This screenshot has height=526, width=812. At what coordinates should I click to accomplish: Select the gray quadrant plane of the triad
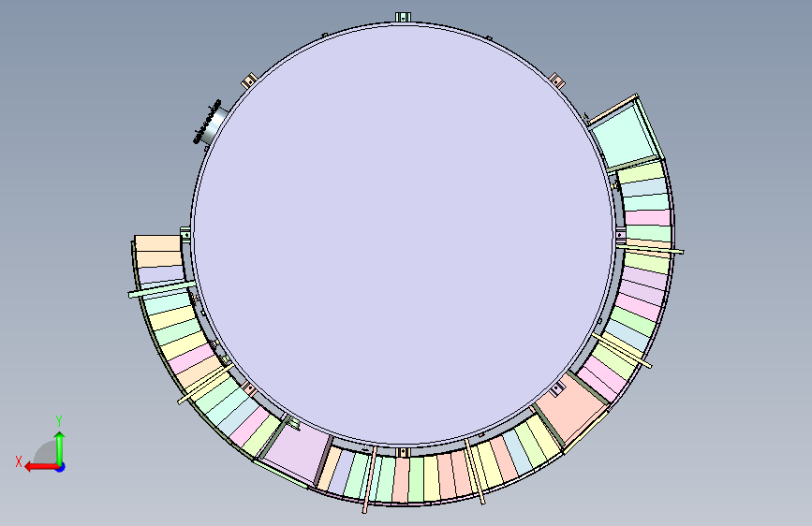click(x=45, y=453)
